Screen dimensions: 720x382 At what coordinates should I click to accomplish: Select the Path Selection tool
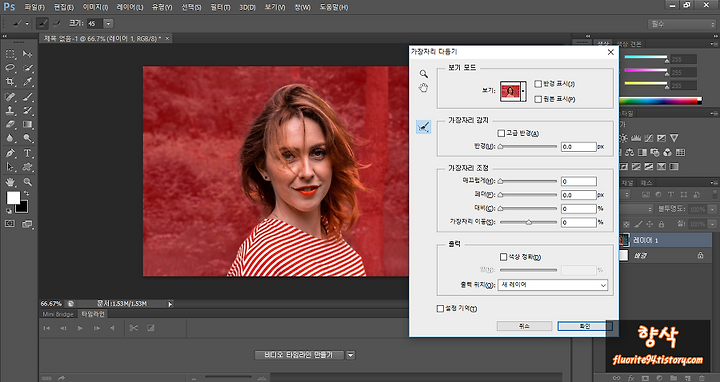(x=10, y=167)
